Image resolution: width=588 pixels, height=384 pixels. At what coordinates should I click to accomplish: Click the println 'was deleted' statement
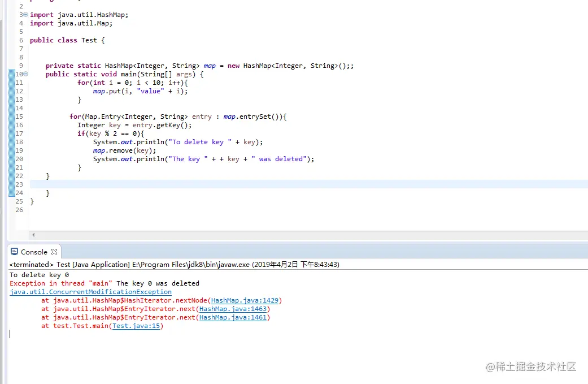(203, 159)
